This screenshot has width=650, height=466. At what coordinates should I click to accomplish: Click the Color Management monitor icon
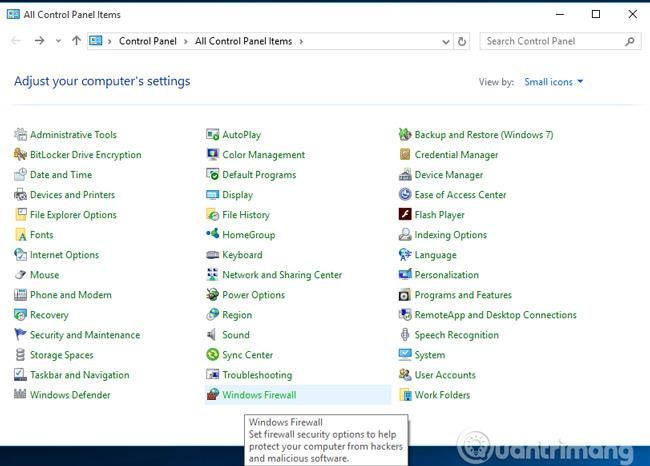213,154
